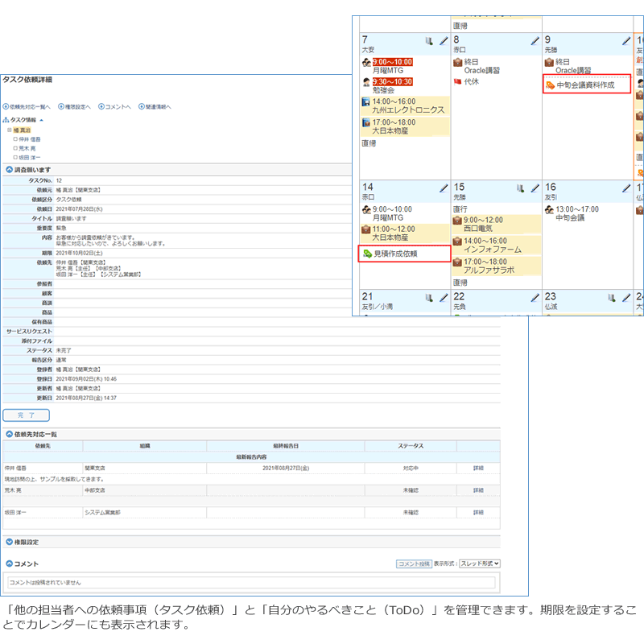This screenshot has width=644, height=644.
Task: Open the 14:00 九州エレクトロニクス schedule entry
Action: tap(407, 105)
